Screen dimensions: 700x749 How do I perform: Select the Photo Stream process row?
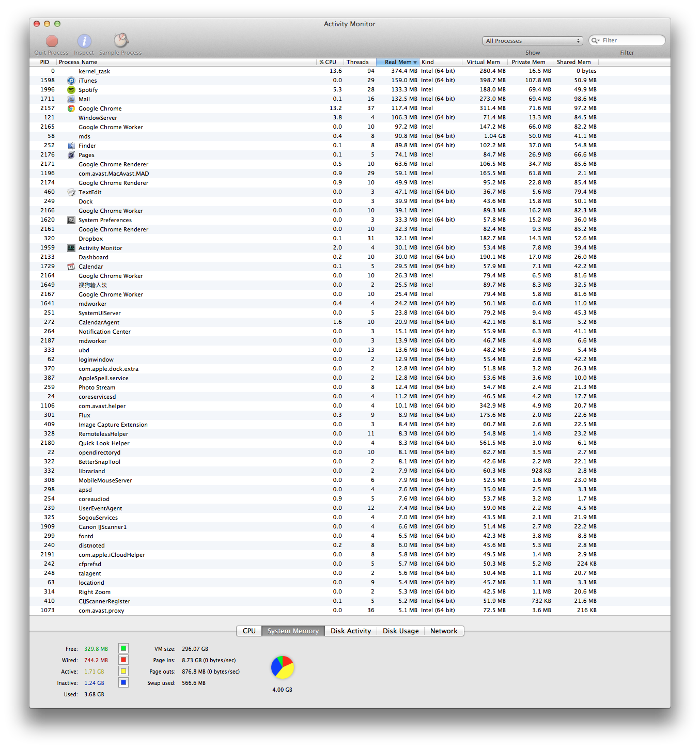click(350, 387)
